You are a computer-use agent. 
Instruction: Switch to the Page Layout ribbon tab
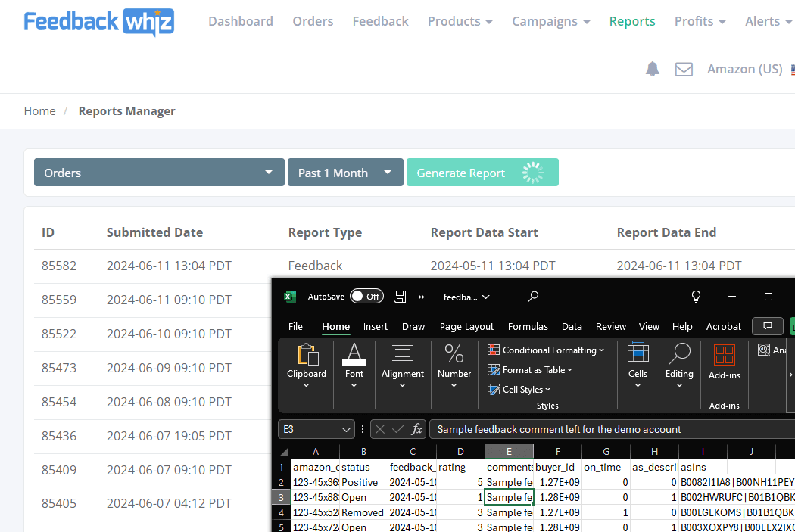466,327
